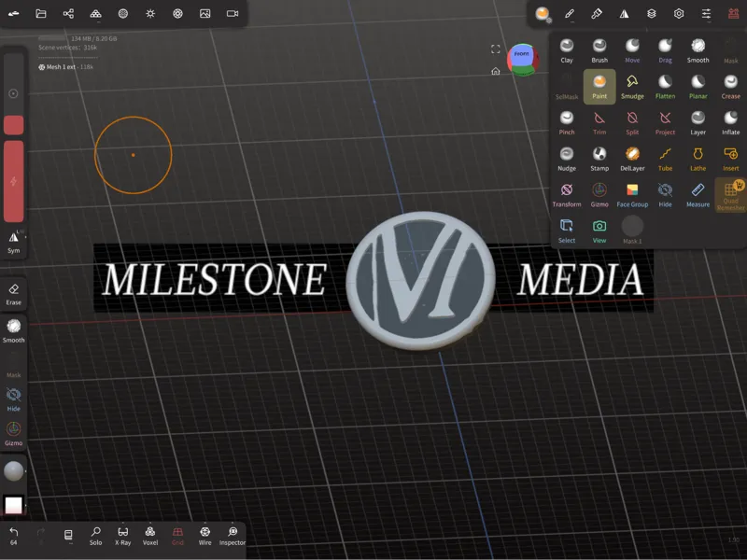The image size is (747, 560).
Task: Open the Settings gear menu
Action: (x=679, y=14)
